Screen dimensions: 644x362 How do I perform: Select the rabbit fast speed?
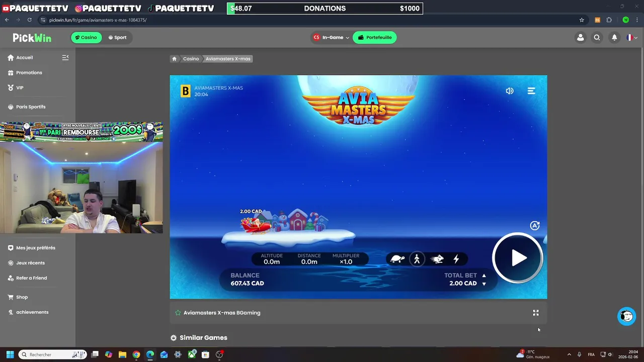tap(437, 259)
